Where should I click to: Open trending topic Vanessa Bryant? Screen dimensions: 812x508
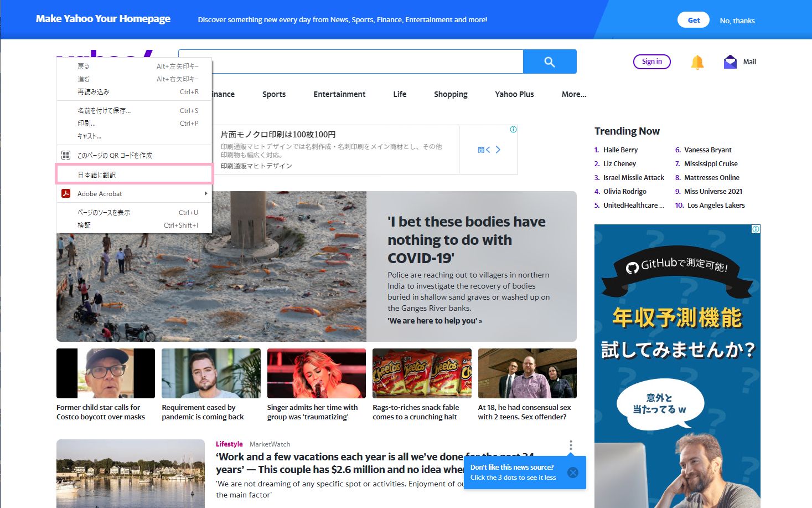coord(708,150)
